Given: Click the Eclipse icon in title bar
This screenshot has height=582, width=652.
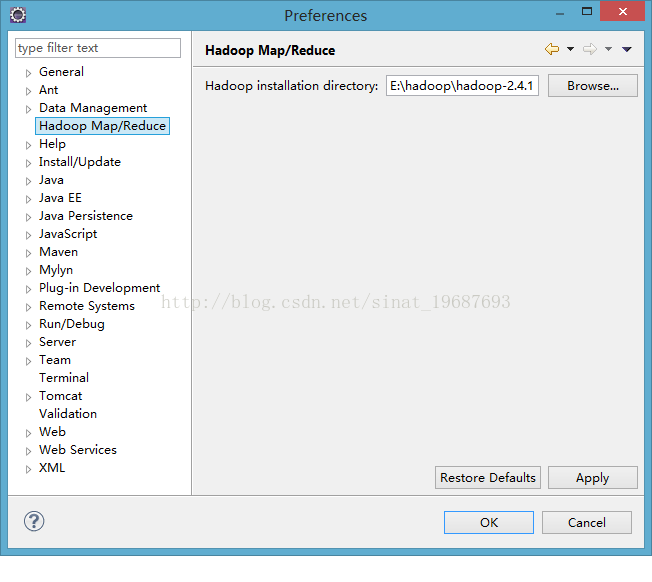Looking at the screenshot, I should (x=18, y=15).
